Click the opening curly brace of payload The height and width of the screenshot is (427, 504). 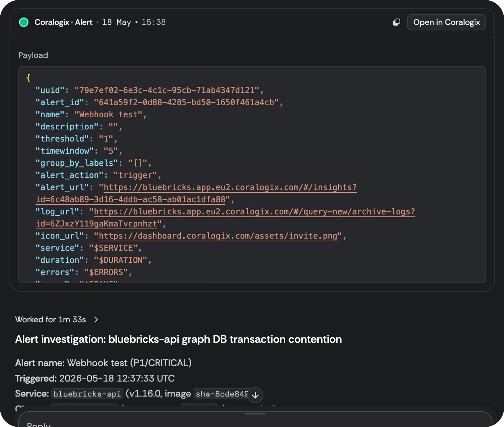tap(28, 78)
